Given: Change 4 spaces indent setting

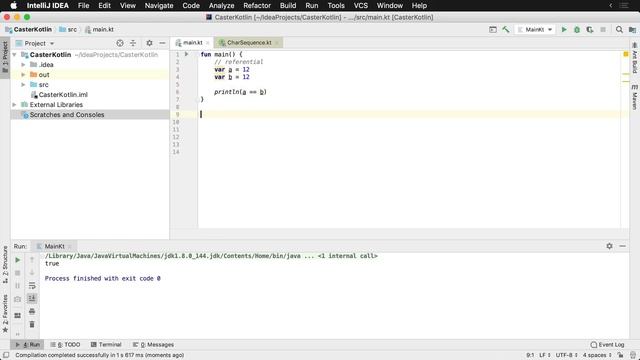Looking at the screenshot, I should [597, 355].
